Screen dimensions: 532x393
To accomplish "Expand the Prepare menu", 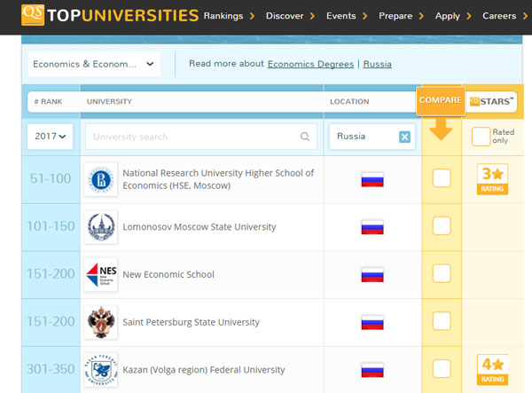I will (x=402, y=16).
